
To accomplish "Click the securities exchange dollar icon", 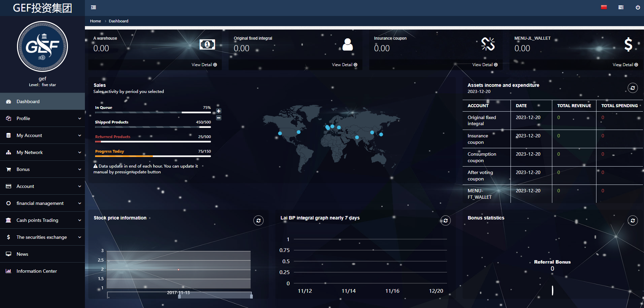I will 8,237.
